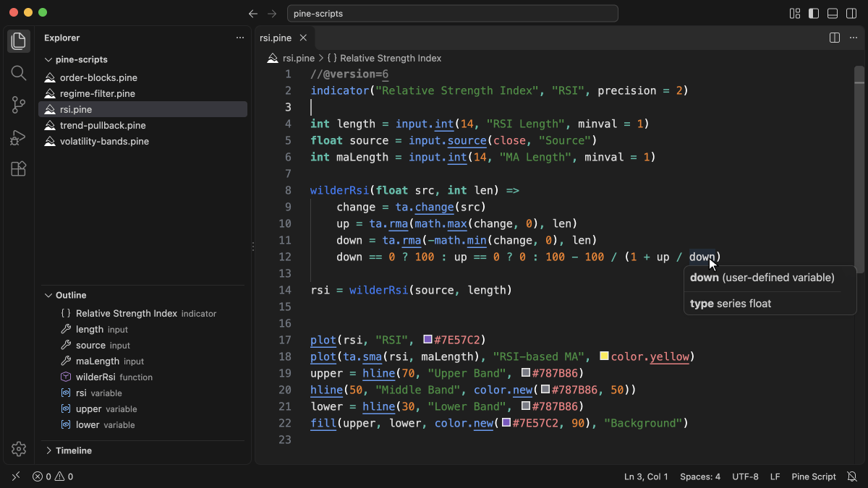Image resolution: width=868 pixels, height=488 pixels.
Task: Show errors and warnings count in status bar
Action: tap(53, 477)
